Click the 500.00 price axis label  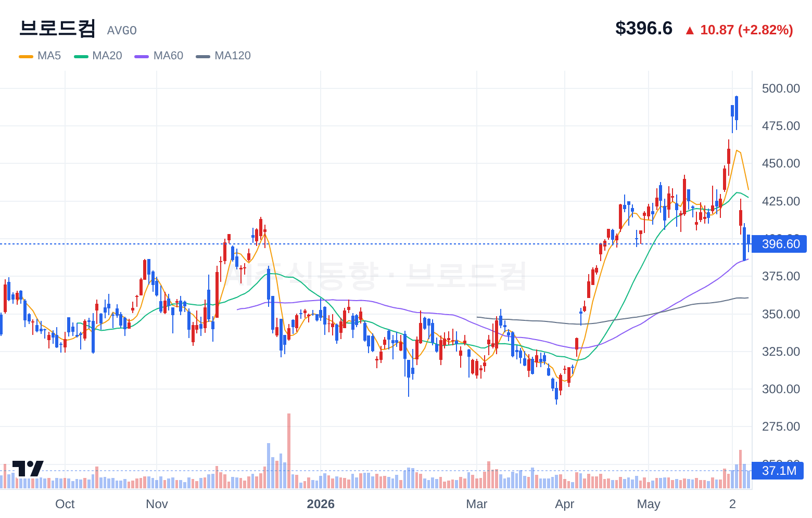pyautogui.click(x=781, y=88)
